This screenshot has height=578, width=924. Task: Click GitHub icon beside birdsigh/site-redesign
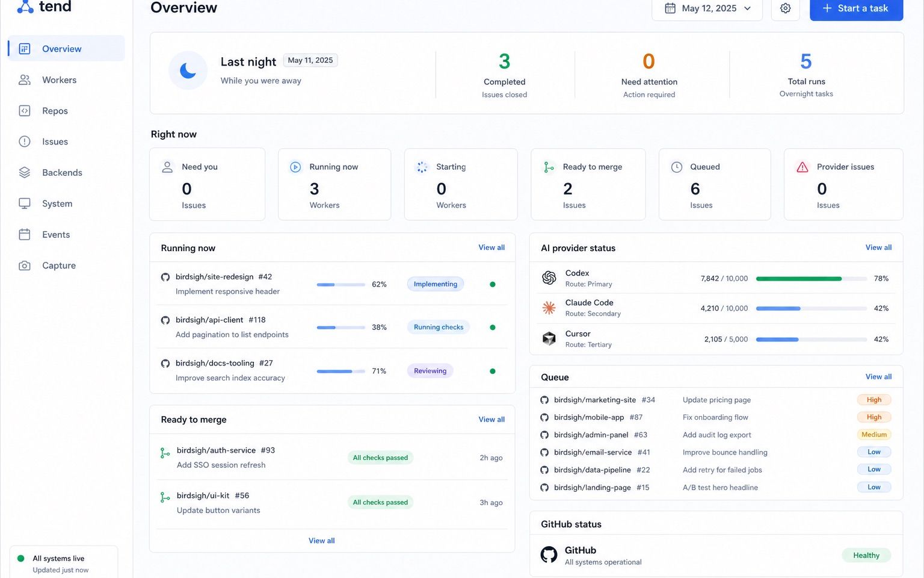click(x=165, y=277)
